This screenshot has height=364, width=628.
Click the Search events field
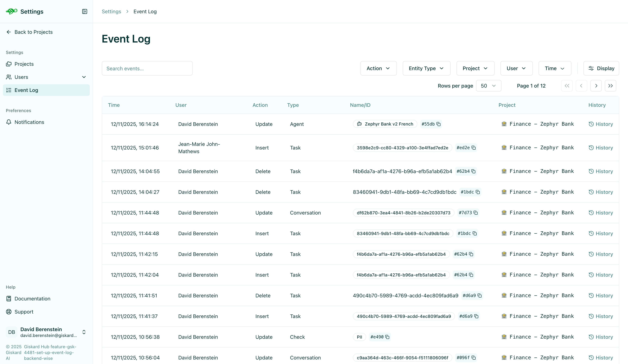click(147, 68)
